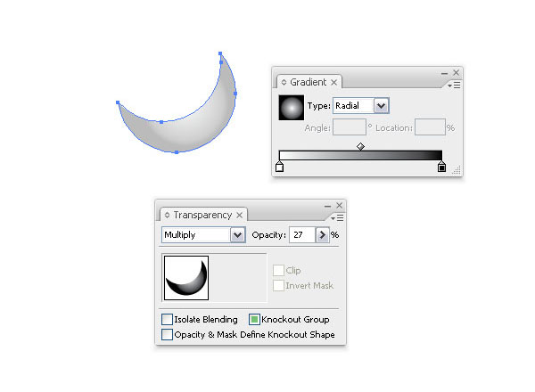Enable Isolate Blending checkbox

[x=167, y=320]
